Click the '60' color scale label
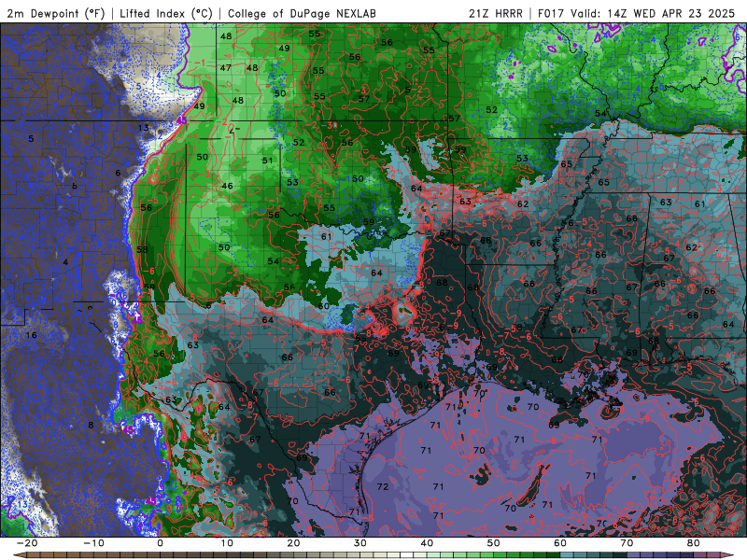The width and height of the screenshot is (747, 560). (x=560, y=543)
